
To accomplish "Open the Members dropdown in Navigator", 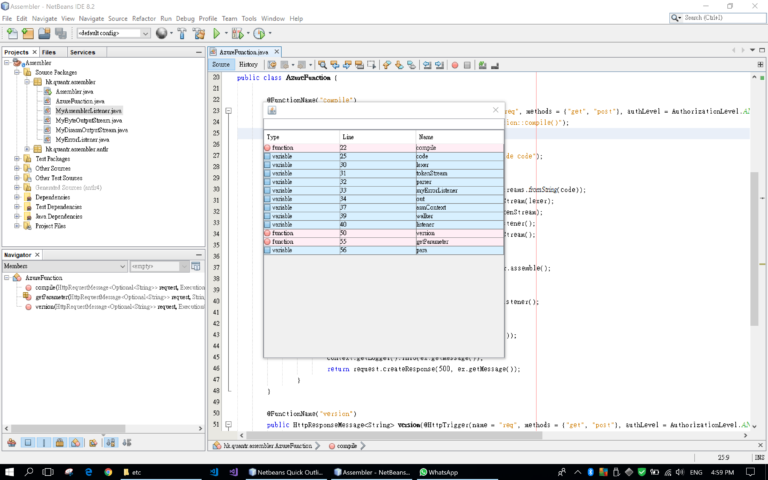I will pos(65,266).
